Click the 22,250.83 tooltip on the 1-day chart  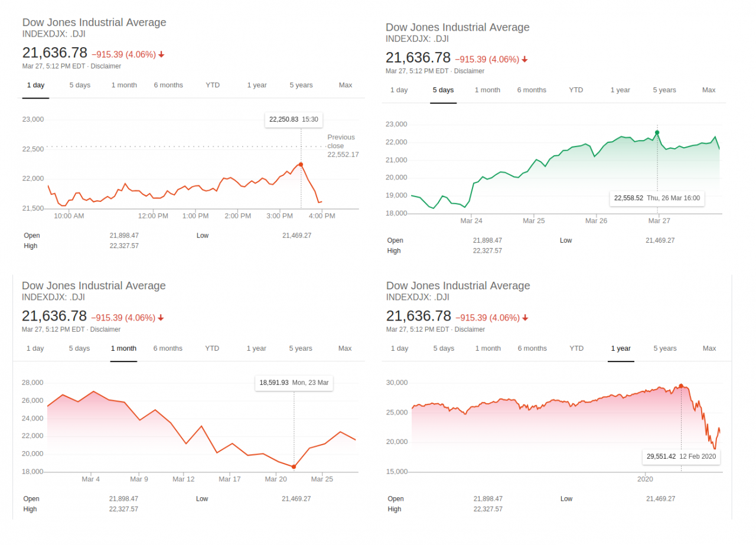[x=294, y=119]
